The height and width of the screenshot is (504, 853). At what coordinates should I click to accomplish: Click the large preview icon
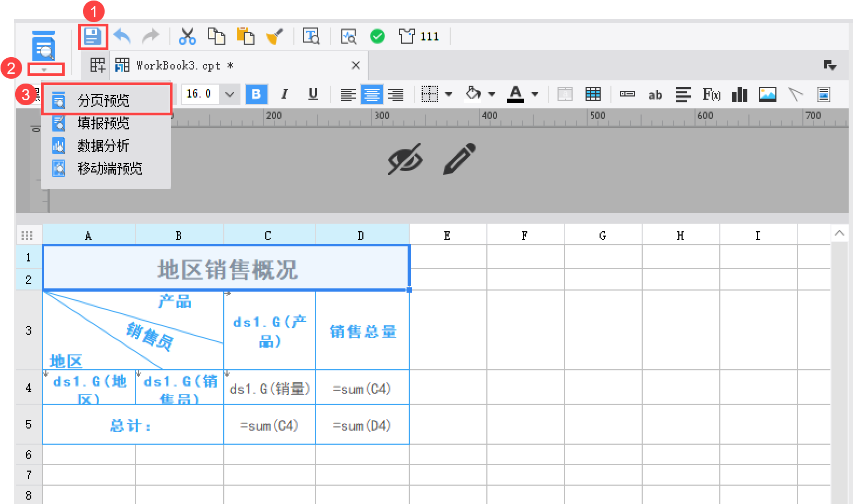pos(44,47)
